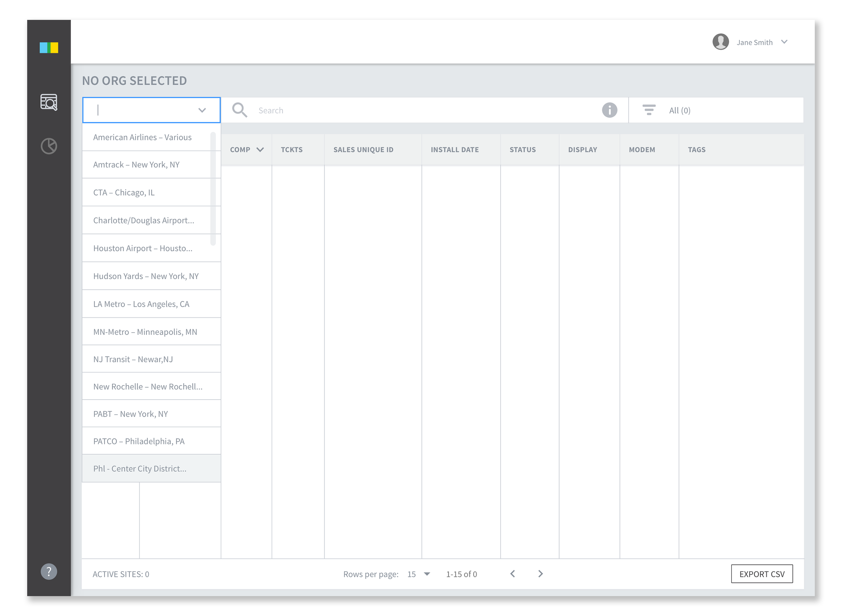Go to the next page arrow

pos(540,574)
